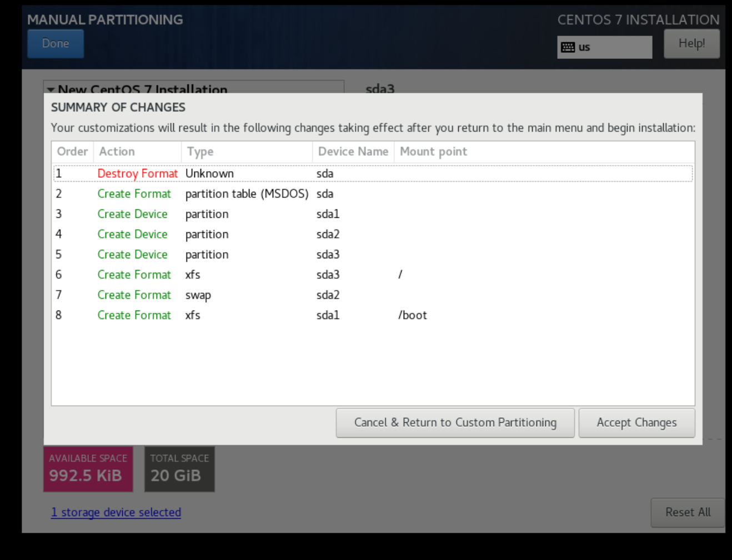
Task: Click the xfs type in row 6
Action: click(x=193, y=275)
